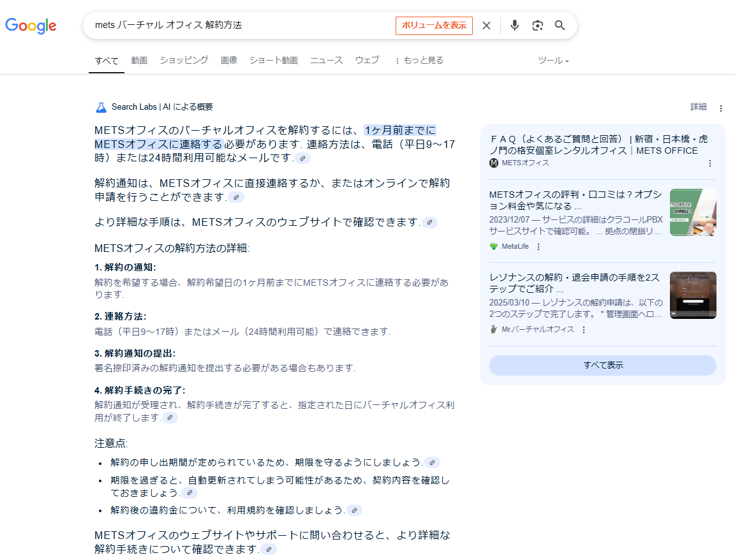Open AI overview three-dot options menu
This screenshot has width=735, height=560.
[x=721, y=108]
